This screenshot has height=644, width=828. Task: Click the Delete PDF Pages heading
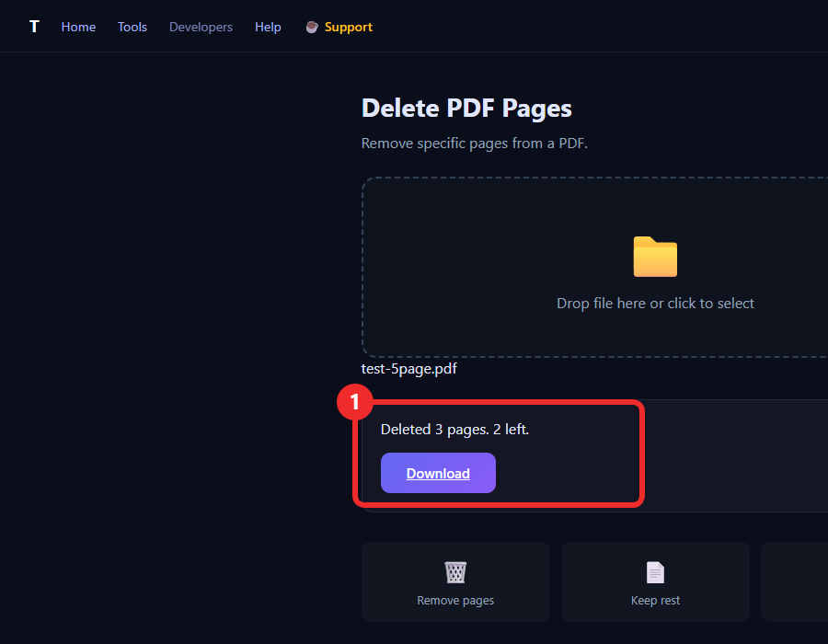466,109
